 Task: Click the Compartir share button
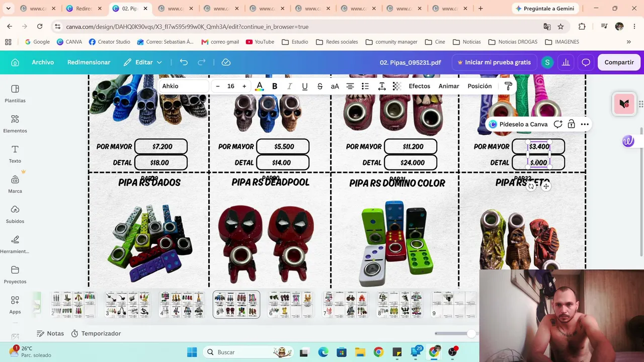tap(619, 62)
